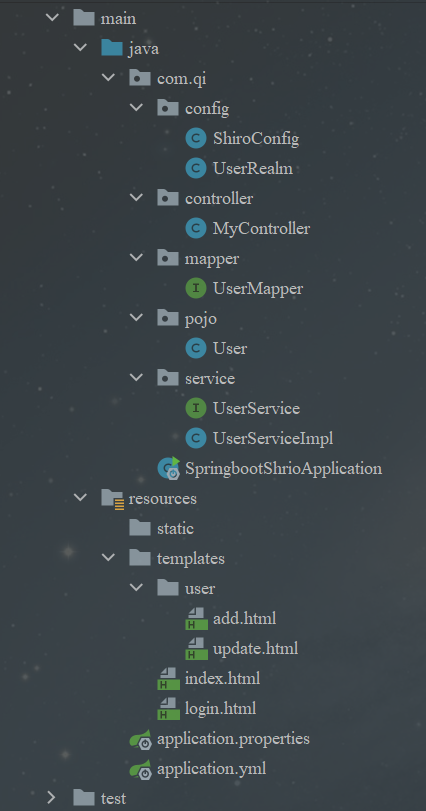Click the service package icon
426x811 pixels.
point(168,378)
